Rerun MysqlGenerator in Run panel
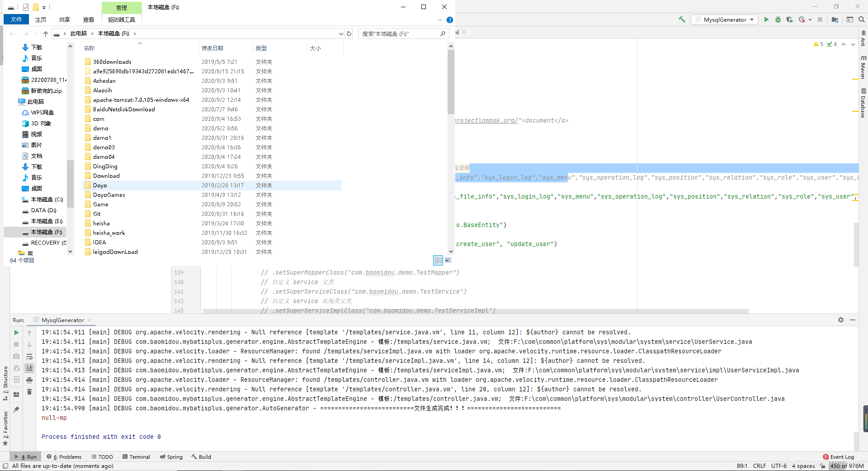 pyautogui.click(x=16, y=333)
